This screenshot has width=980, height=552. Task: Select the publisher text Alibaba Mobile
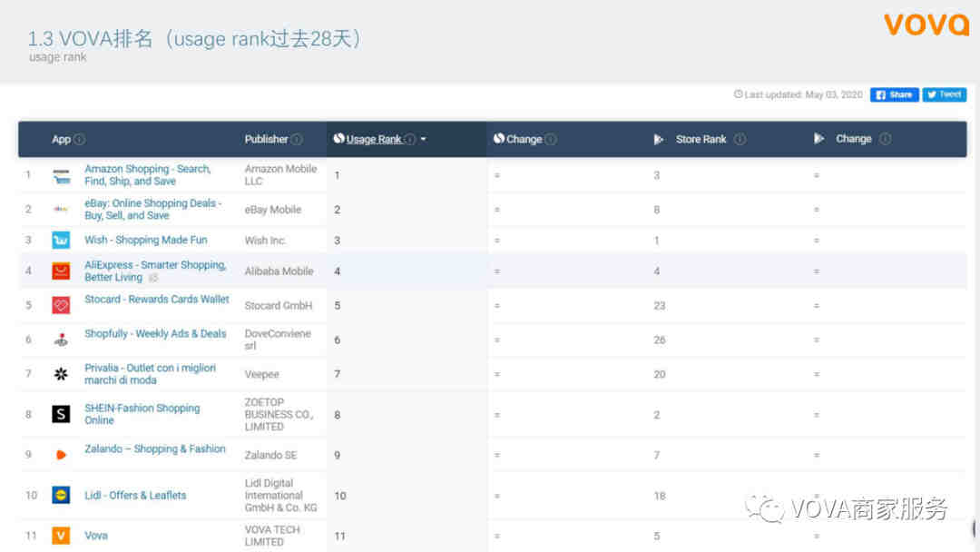click(279, 271)
